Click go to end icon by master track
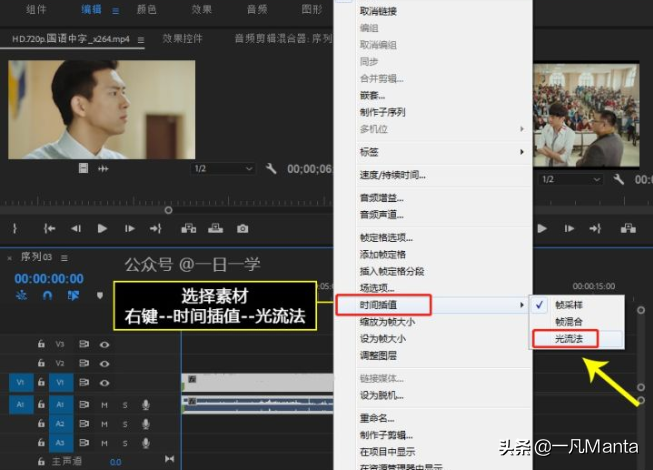Image resolution: width=653 pixels, height=470 pixels. (169, 459)
